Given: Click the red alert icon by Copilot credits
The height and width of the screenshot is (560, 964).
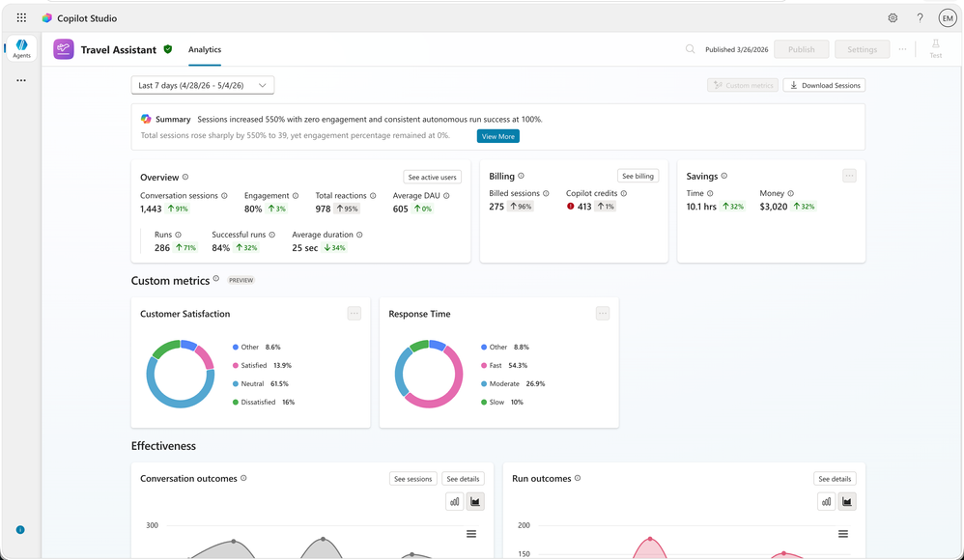Looking at the screenshot, I should click(571, 207).
